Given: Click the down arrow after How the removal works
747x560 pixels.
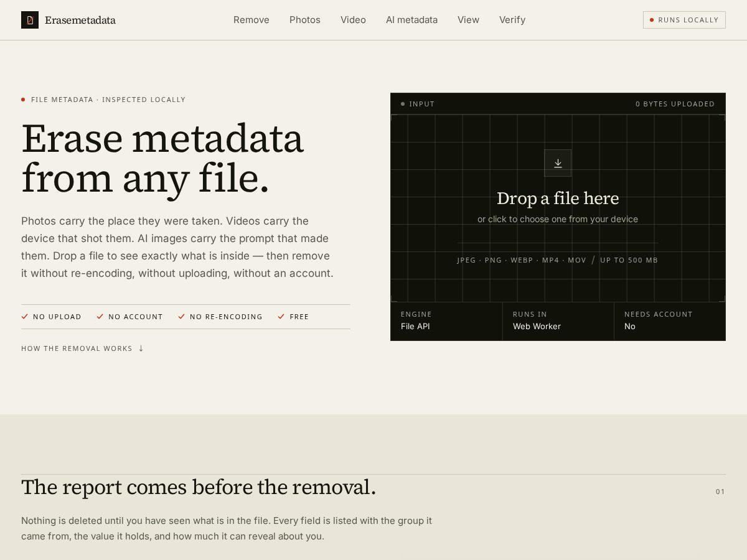Looking at the screenshot, I should coord(141,348).
